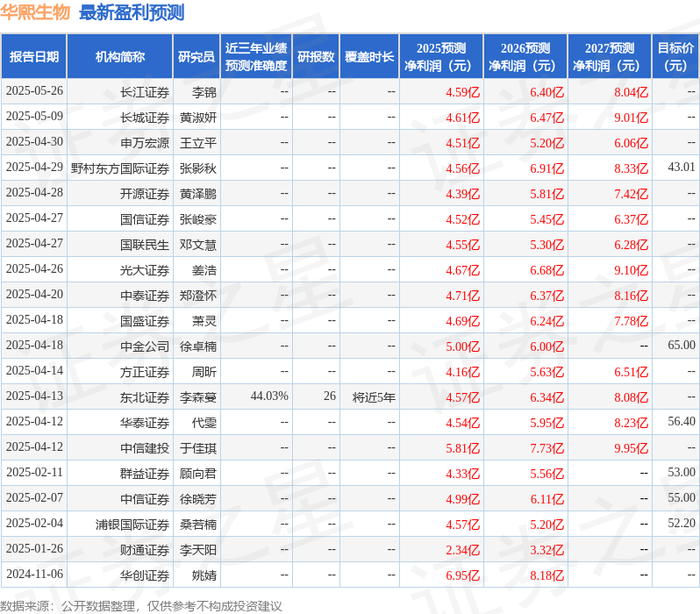This screenshot has height=614, width=700.
Task: Select researcher 郑澄怀
Action: point(197,296)
